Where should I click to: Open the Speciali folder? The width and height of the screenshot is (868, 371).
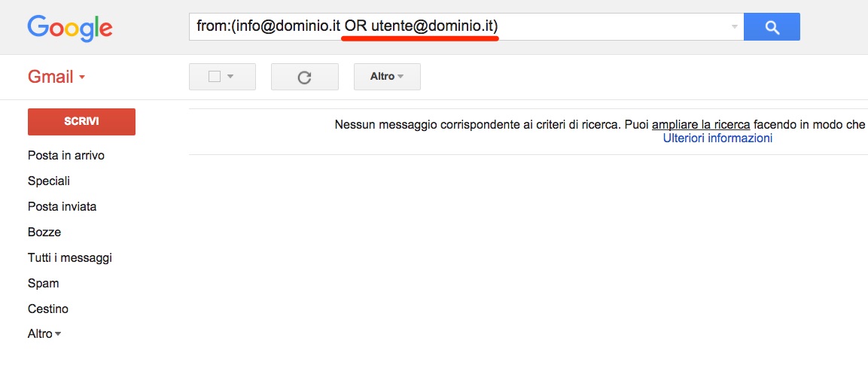[x=49, y=181]
